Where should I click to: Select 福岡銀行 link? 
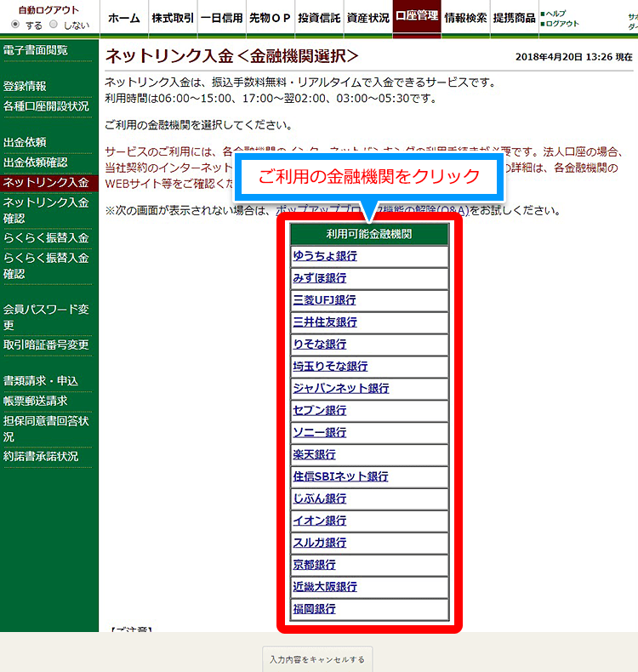click(314, 609)
